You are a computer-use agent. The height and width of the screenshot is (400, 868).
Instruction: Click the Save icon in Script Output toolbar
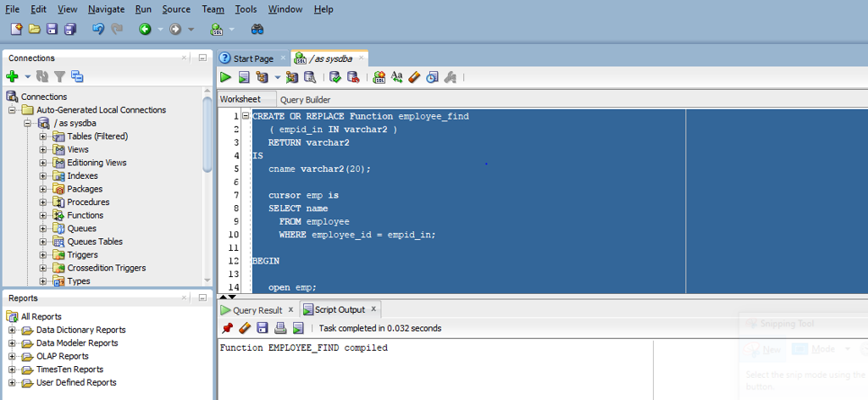pos(263,328)
